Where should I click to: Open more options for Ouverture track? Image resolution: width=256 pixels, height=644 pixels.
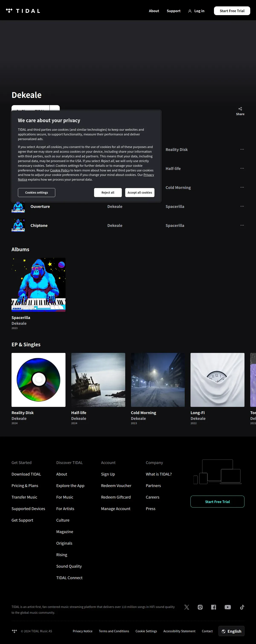(242, 206)
